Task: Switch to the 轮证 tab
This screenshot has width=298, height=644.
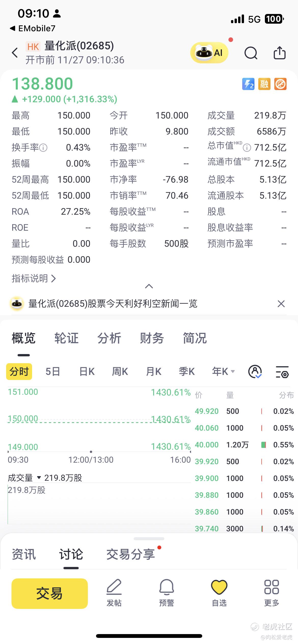Action: pyautogui.click(x=66, y=338)
